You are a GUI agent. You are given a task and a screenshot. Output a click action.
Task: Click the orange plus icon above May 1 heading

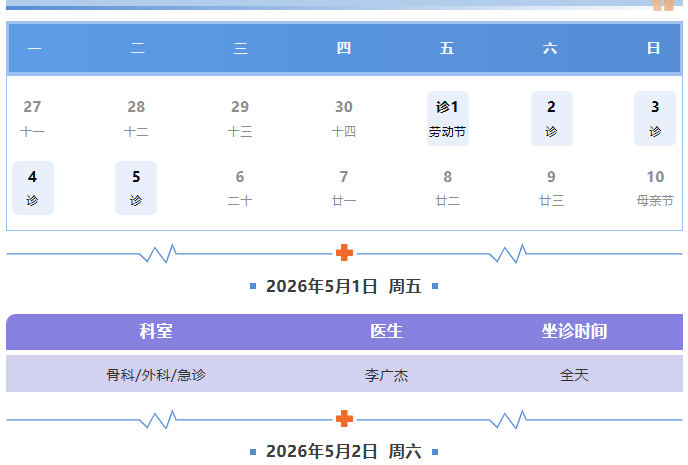click(344, 252)
